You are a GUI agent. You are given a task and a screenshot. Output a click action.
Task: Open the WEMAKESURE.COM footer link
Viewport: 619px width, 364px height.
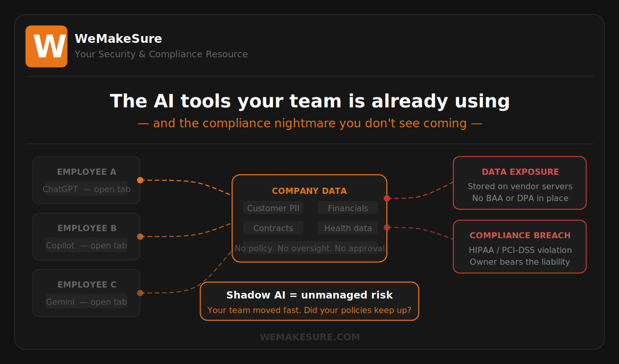[309, 337]
